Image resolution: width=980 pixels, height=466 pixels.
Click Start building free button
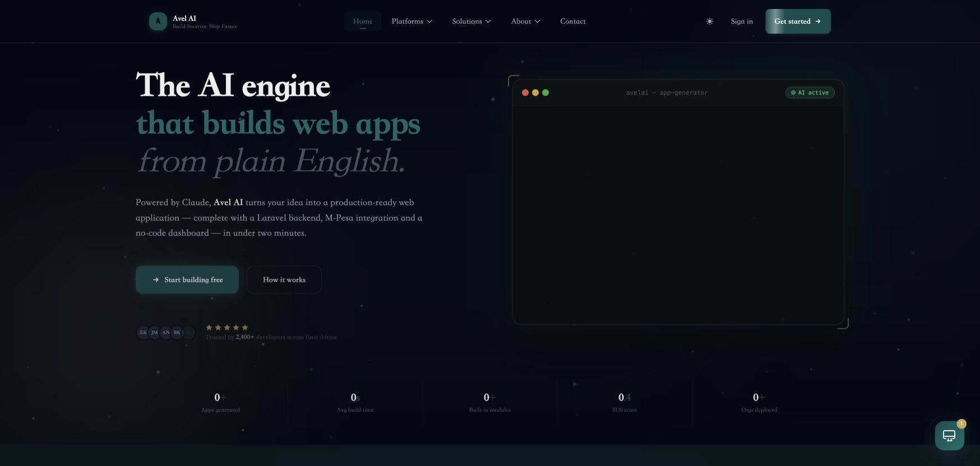pos(187,279)
